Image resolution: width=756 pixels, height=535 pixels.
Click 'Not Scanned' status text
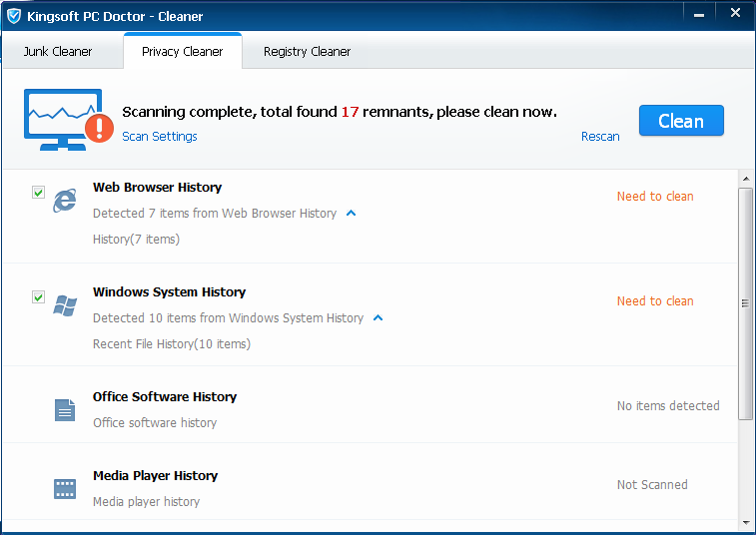(x=652, y=484)
